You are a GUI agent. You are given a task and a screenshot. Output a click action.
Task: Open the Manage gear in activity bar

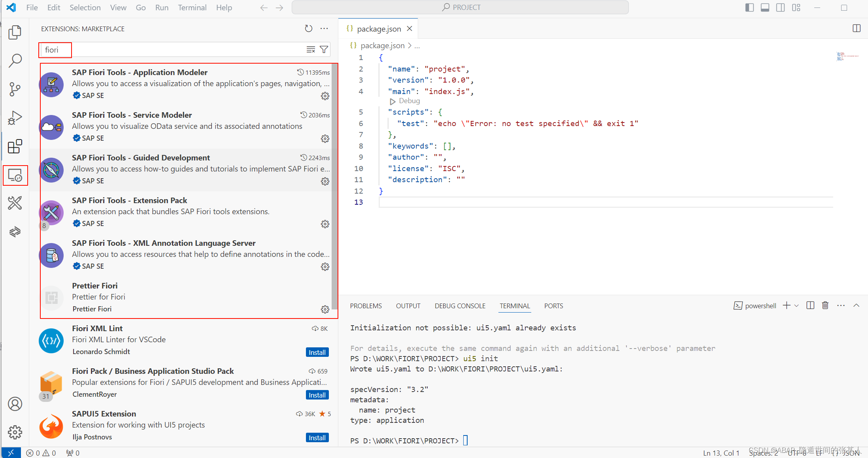pyautogui.click(x=15, y=432)
